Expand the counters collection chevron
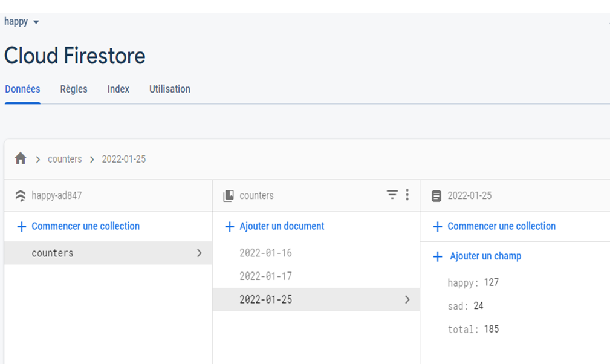610x364 pixels. tap(200, 253)
